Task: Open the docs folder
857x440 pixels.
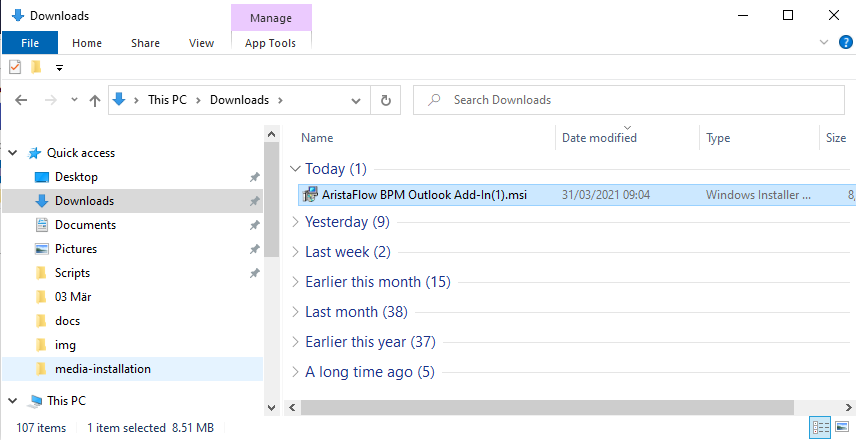Action: [x=67, y=321]
